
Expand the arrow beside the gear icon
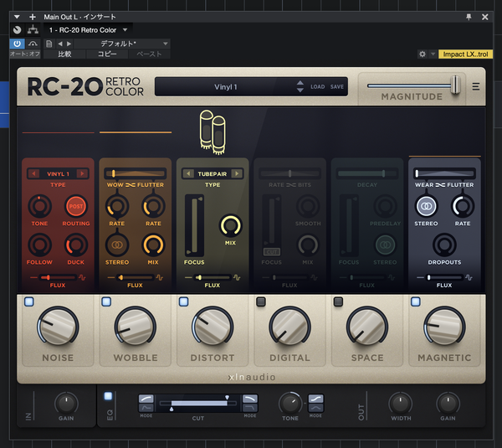433,54
